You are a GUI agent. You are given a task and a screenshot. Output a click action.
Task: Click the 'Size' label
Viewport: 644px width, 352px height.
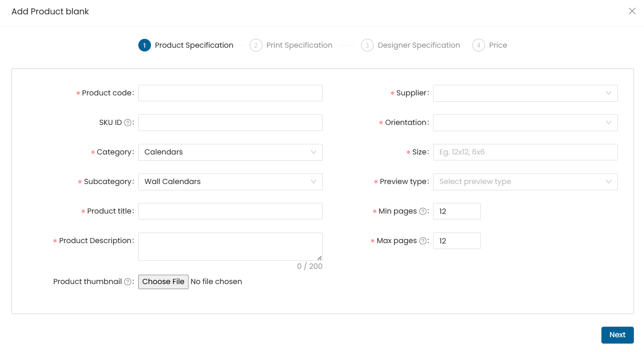pyautogui.click(x=420, y=152)
